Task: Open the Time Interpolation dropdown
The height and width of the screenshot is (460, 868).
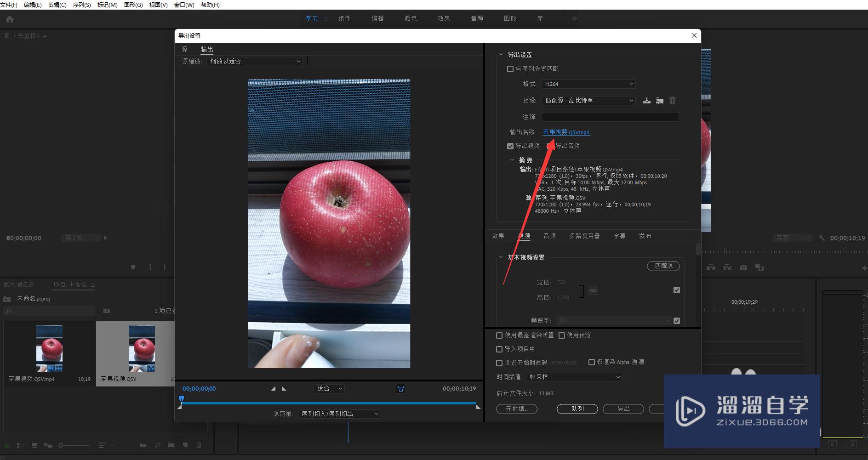Action: coord(574,377)
